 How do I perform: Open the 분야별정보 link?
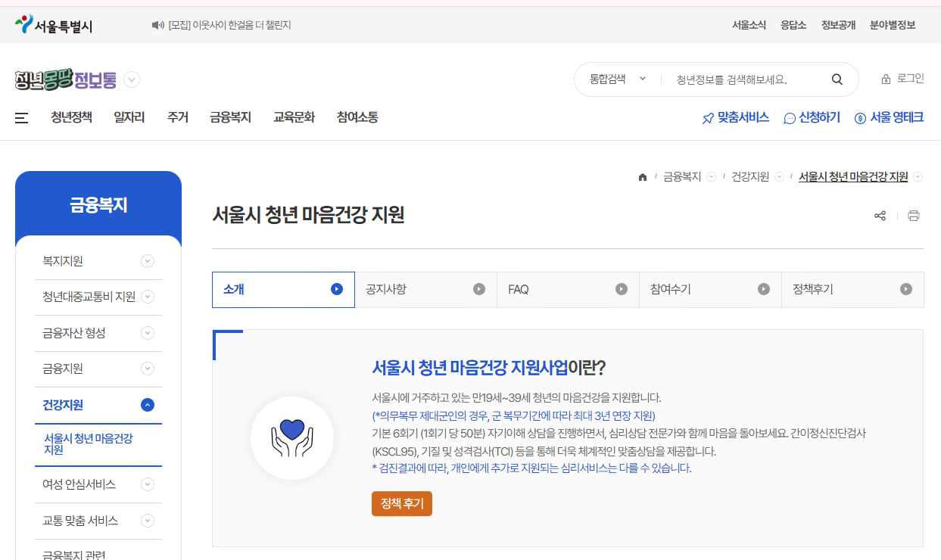(893, 25)
